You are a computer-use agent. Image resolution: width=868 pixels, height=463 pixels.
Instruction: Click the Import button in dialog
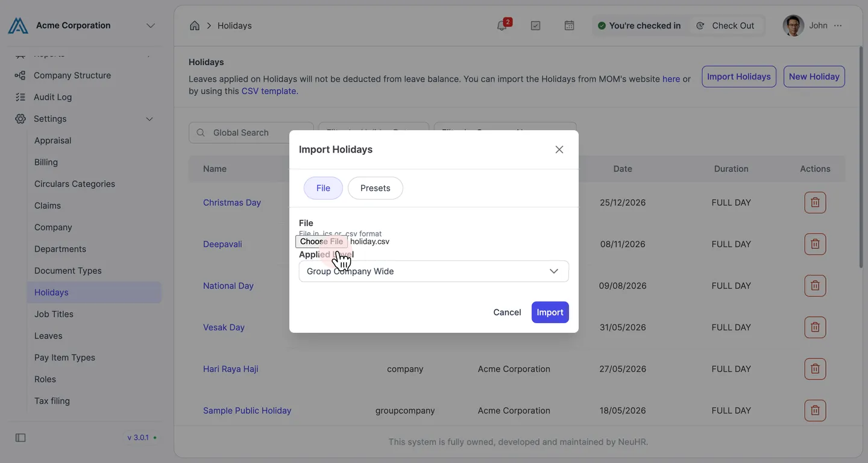pos(550,312)
